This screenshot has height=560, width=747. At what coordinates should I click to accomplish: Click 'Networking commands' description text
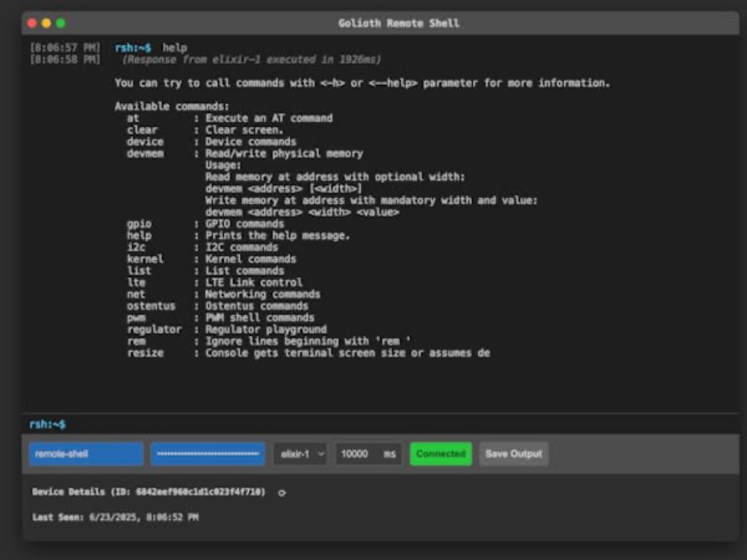click(262, 294)
